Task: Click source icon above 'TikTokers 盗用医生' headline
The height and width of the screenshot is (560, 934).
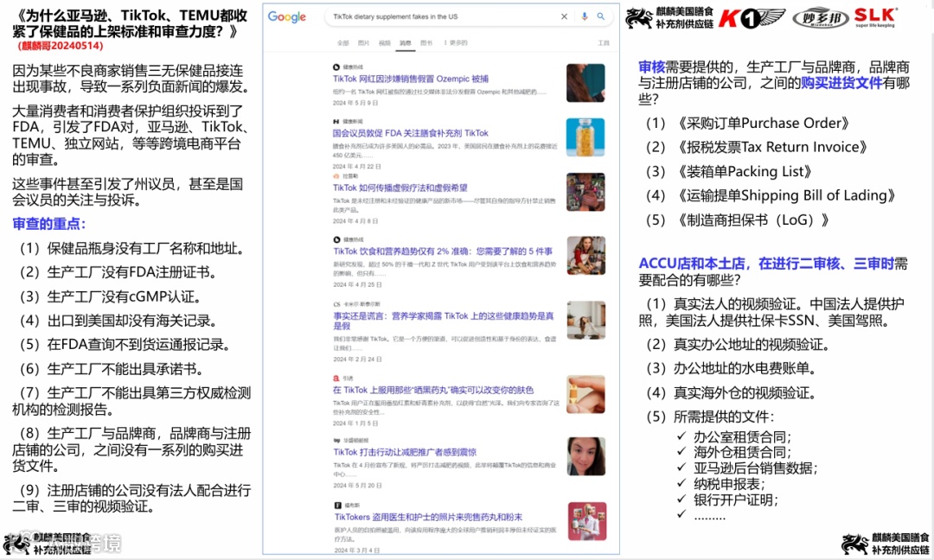Action: [x=337, y=506]
